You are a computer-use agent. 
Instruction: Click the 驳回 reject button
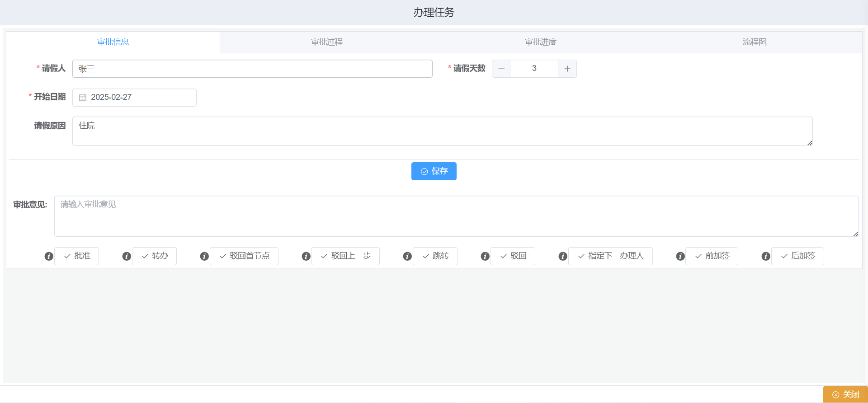click(513, 256)
